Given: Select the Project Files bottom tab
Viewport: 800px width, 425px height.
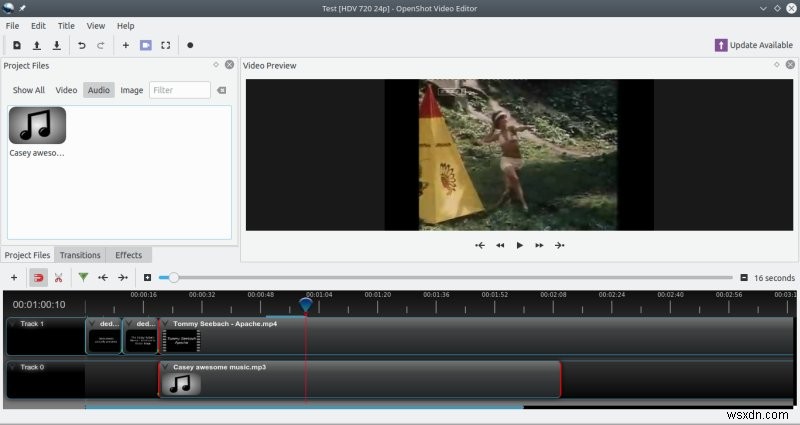Looking at the screenshot, I should 28,255.
